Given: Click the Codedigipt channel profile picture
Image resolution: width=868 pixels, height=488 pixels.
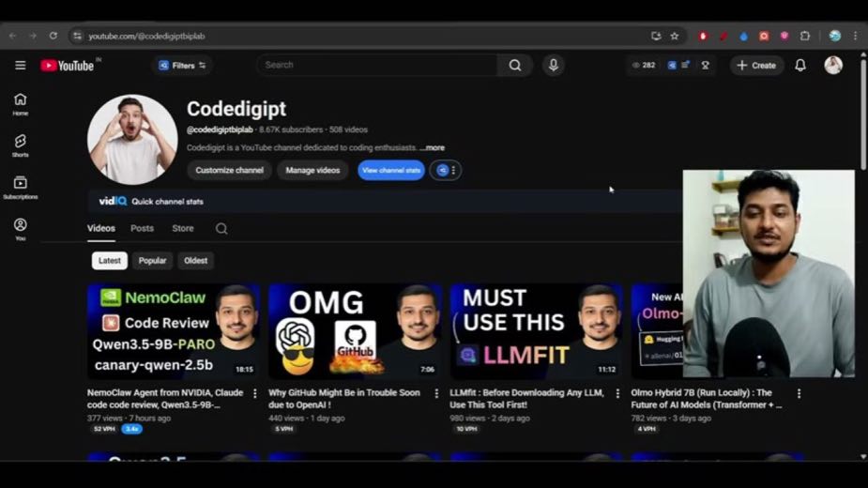Looking at the screenshot, I should (x=132, y=140).
